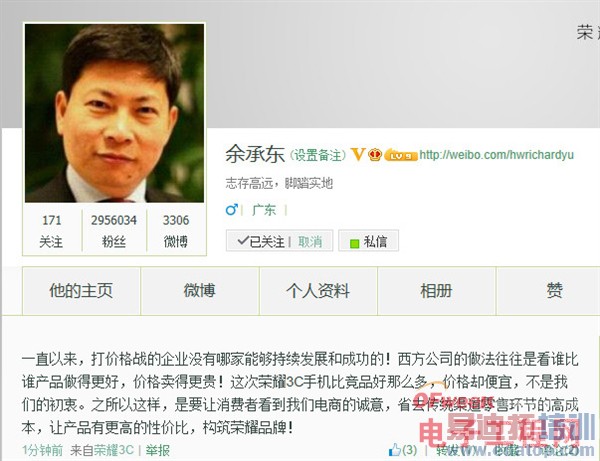This screenshot has height=461, width=600.
Task: Click the 举报 report link
Action: click(x=157, y=450)
